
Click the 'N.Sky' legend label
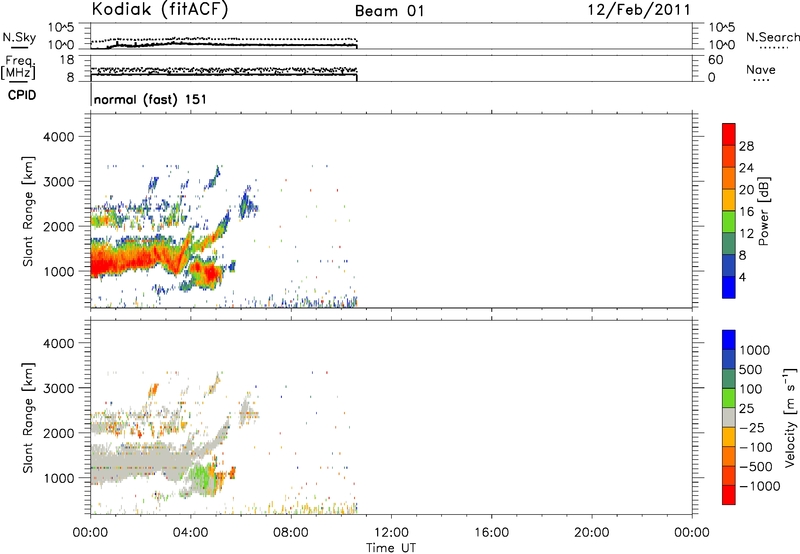19,37
